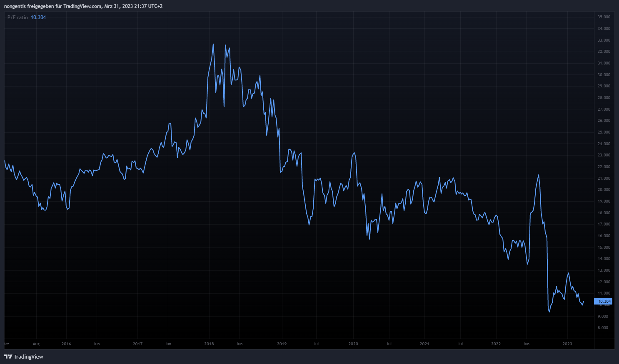This screenshot has width=619, height=364.
Task: Select the 2022 time axis marker
Action: pos(496,344)
